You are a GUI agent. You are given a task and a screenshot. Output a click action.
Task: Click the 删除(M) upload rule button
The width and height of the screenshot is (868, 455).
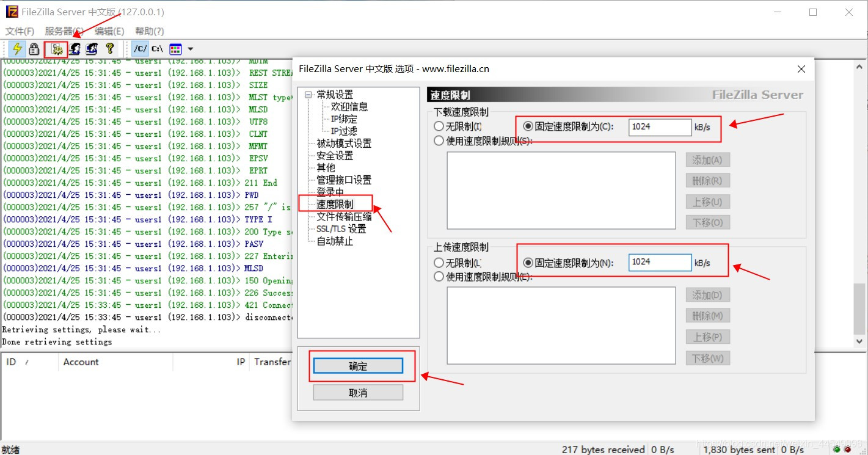tap(707, 316)
